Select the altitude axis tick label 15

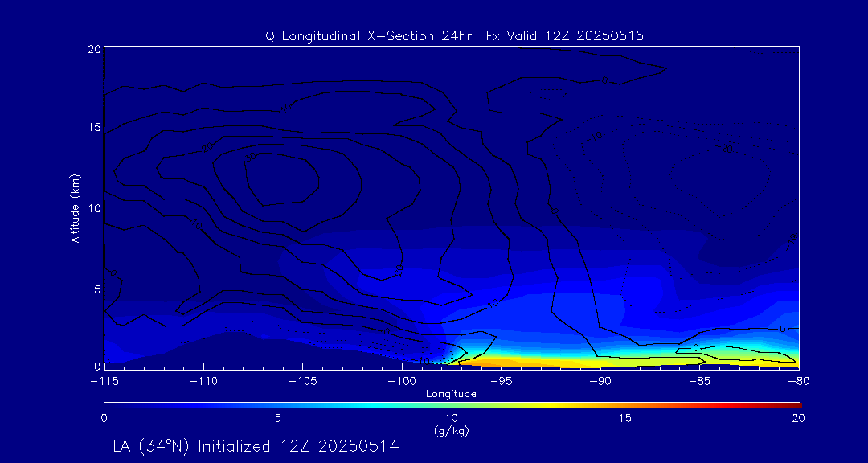click(x=94, y=127)
